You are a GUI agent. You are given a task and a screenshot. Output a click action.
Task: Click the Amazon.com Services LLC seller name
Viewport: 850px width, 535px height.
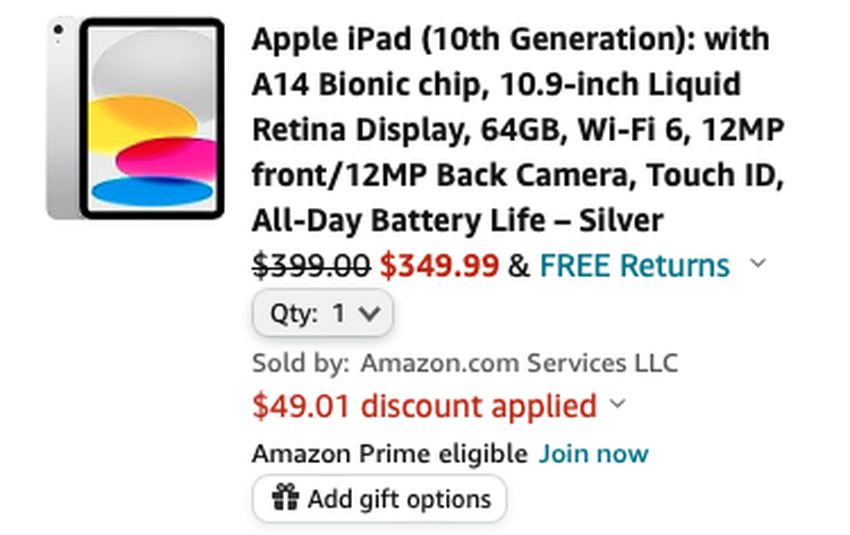[519, 362]
